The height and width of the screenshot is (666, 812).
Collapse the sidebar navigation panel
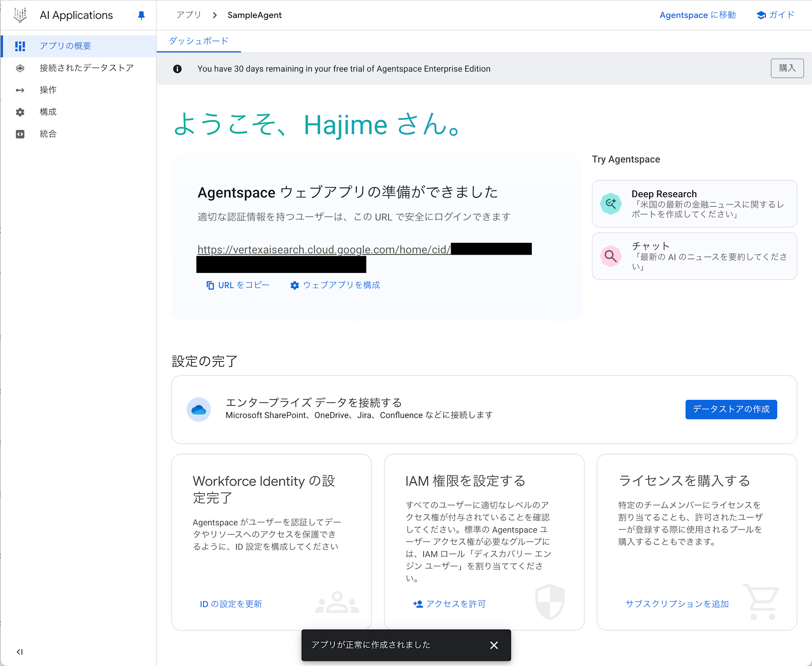19,652
